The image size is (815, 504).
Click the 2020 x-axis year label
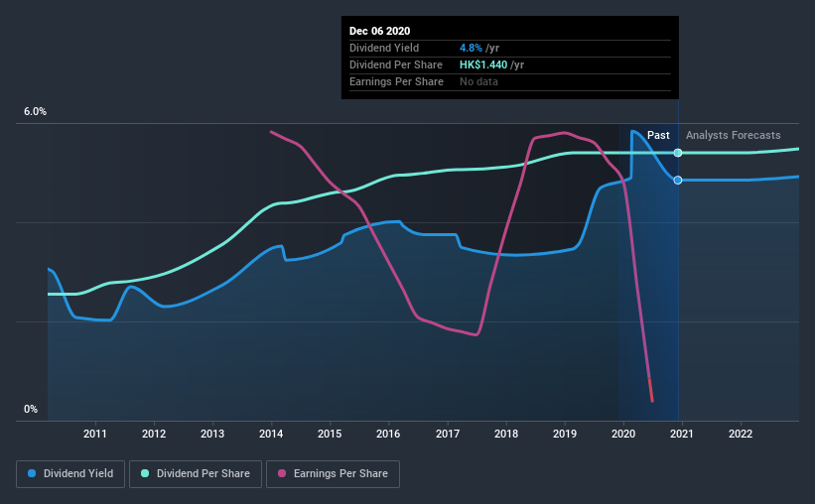pyautogui.click(x=623, y=434)
